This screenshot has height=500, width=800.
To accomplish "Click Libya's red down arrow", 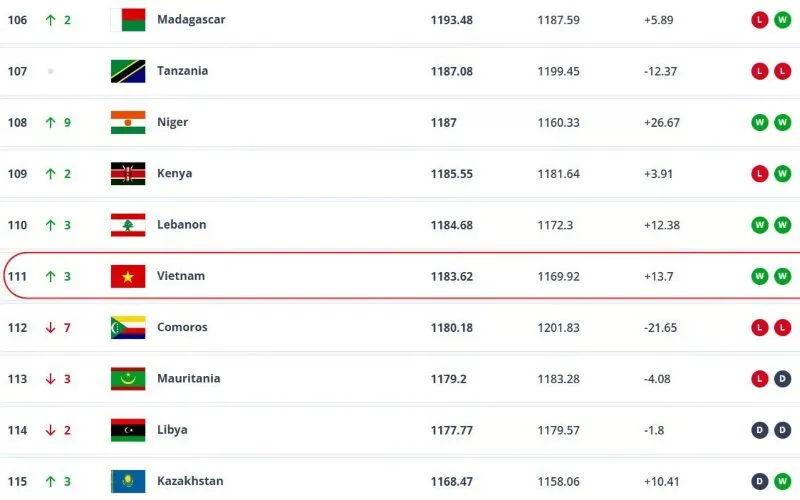I will pyautogui.click(x=50, y=430).
